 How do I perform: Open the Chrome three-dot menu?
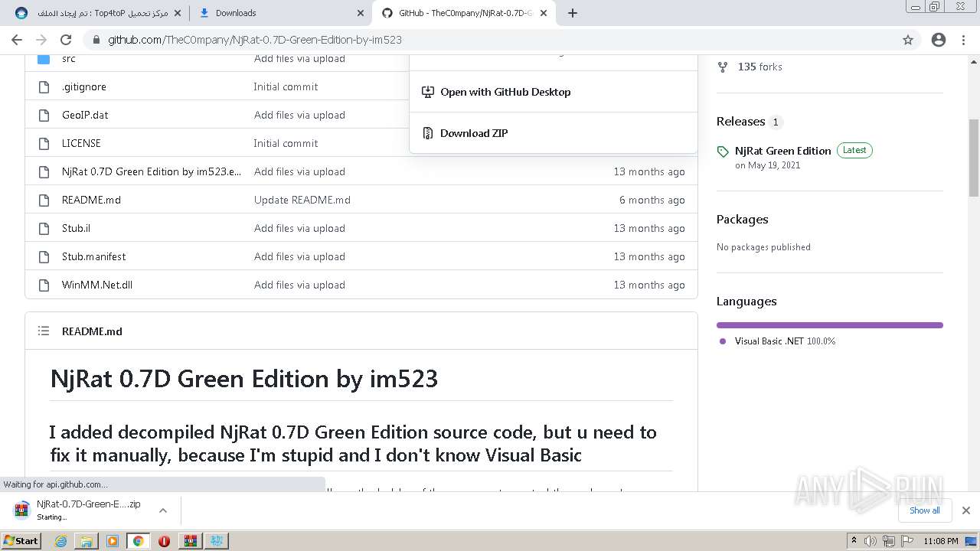pos(963,40)
